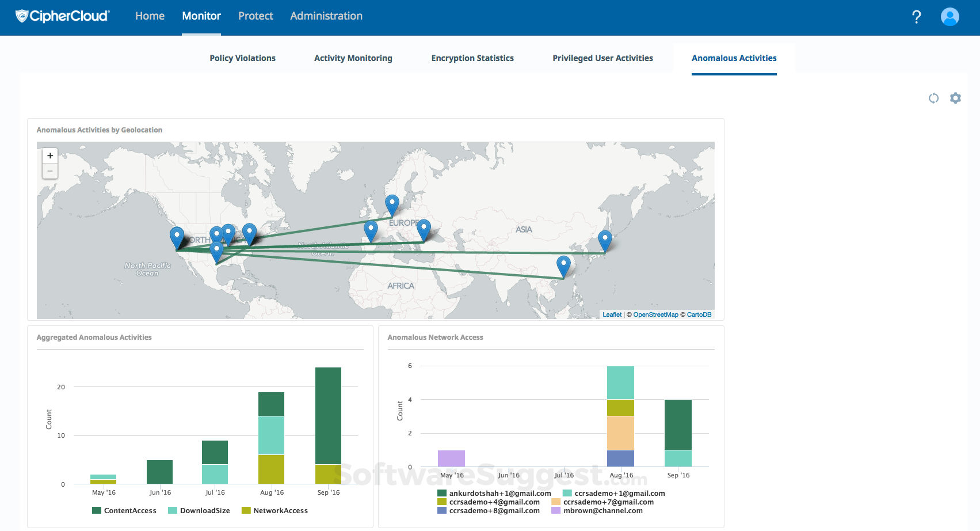The width and height of the screenshot is (980, 531).
Task: Open the user profile avatar menu
Action: 950,17
